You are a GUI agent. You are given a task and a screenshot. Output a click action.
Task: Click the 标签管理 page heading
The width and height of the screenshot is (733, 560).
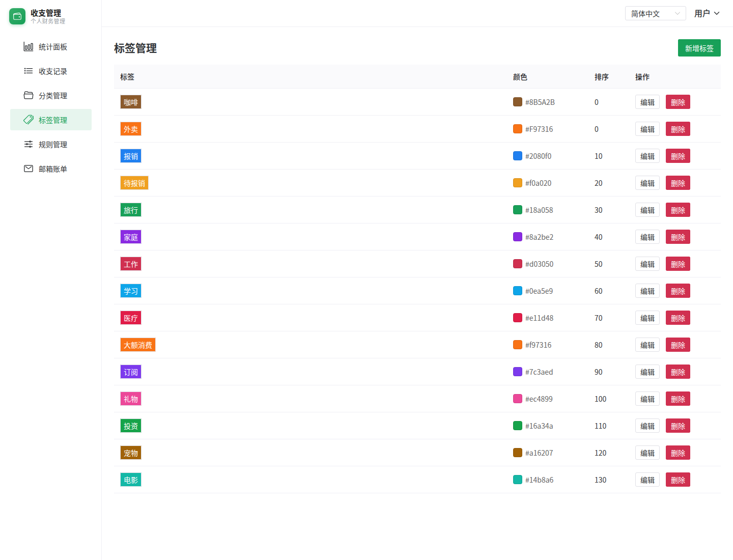point(135,48)
